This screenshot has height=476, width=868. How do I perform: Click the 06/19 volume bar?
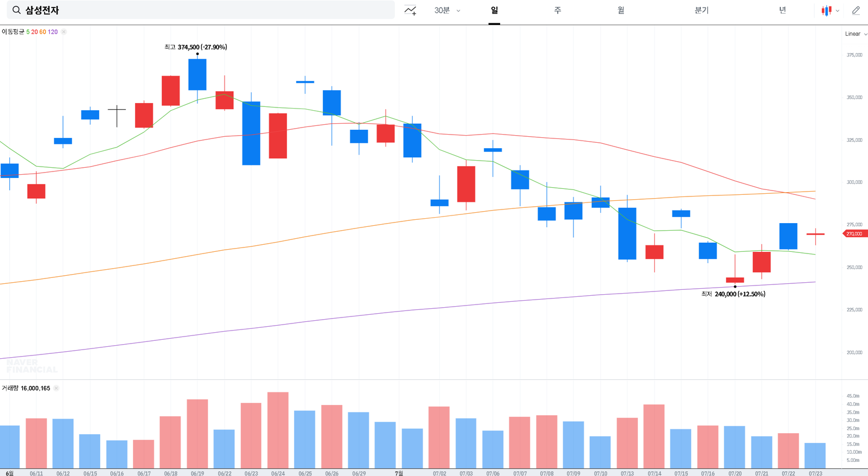(197, 434)
